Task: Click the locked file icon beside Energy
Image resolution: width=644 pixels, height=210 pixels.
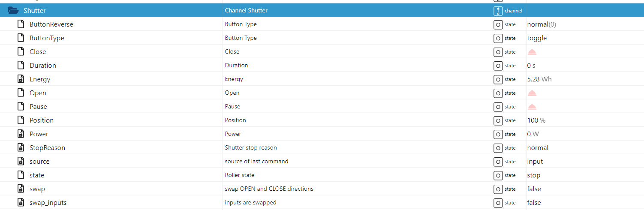Action: 20,79
